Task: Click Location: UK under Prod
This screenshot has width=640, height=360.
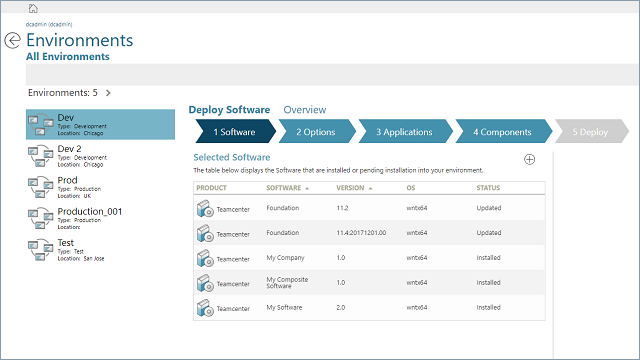Action: pos(74,196)
